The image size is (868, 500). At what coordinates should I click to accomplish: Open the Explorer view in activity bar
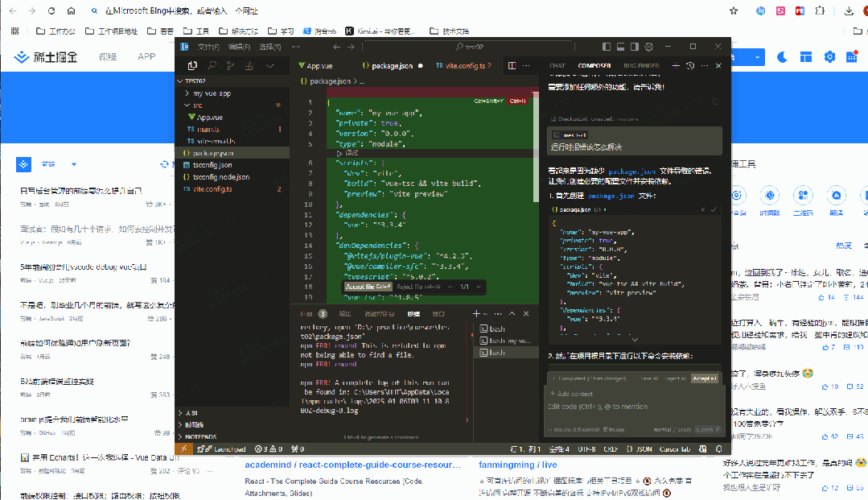[x=192, y=65]
